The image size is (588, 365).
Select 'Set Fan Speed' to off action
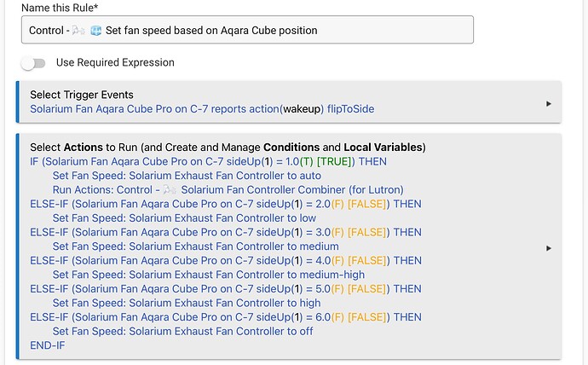(x=182, y=331)
